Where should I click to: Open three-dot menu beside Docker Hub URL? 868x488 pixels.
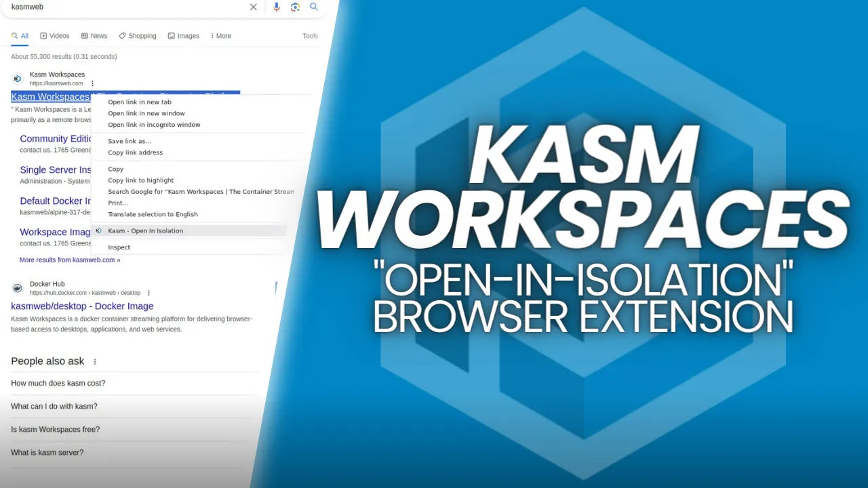[x=149, y=293]
